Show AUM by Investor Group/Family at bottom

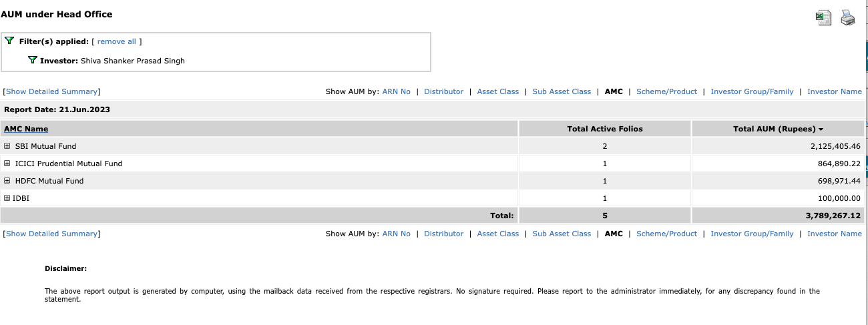(752, 234)
